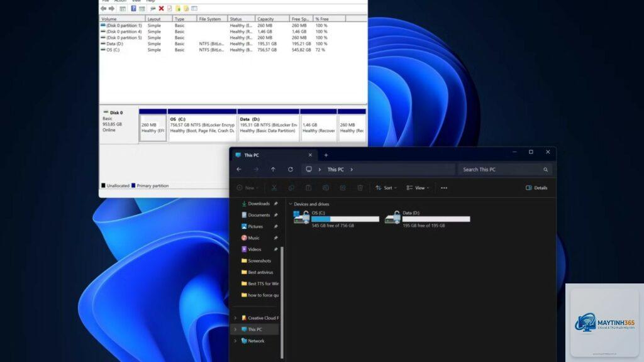Click the Cut scissors icon in File Explorer
This screenshot has height=362, width=644.
[274, 187]
